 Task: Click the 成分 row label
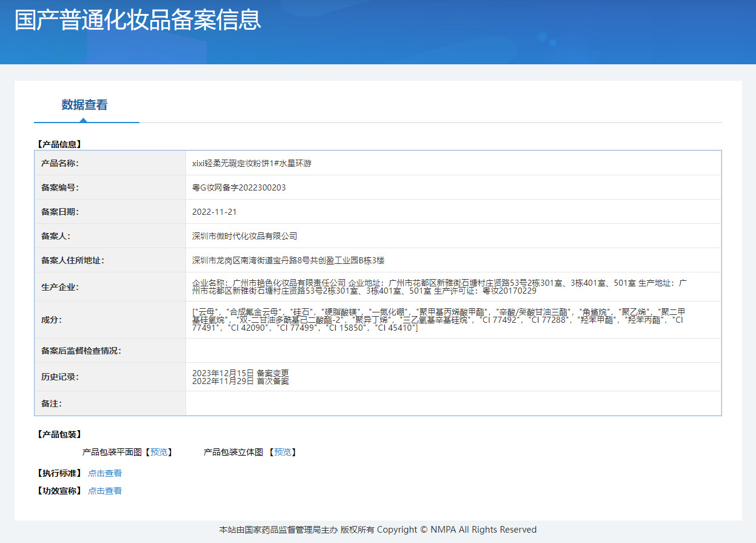coord(52,320)
